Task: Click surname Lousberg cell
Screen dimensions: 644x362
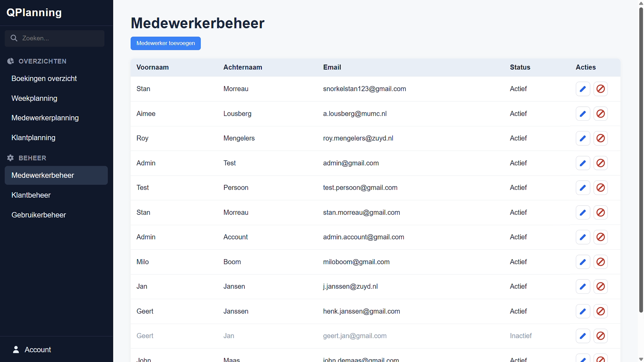Action: (237, 114)
